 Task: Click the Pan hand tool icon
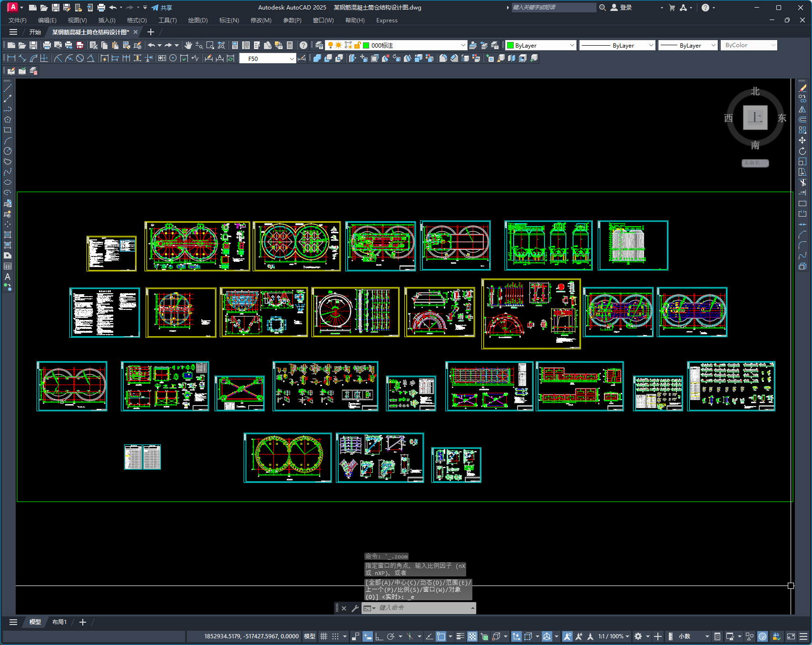[x=188, y=45]
